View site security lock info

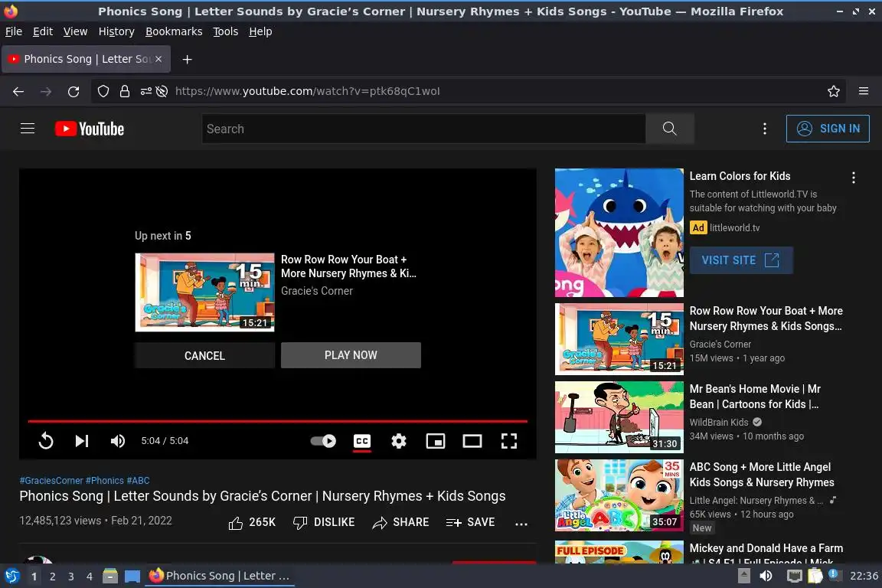(125, 91)
